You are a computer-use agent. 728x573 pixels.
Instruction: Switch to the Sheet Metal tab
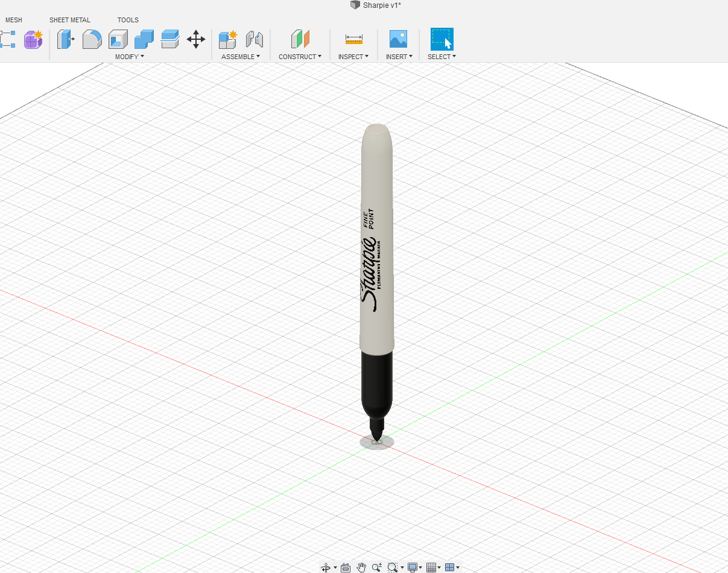69,20
